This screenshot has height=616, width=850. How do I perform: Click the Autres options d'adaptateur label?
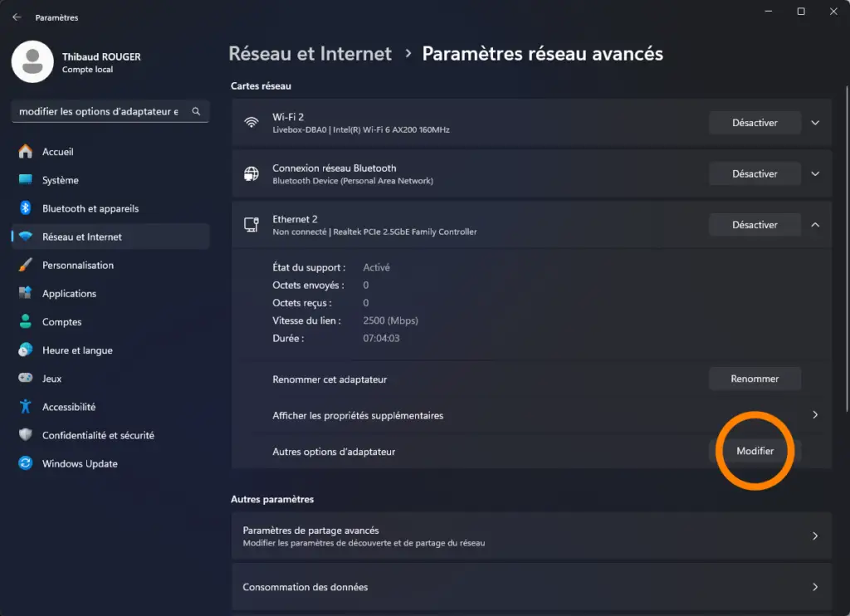click(334, 452)
